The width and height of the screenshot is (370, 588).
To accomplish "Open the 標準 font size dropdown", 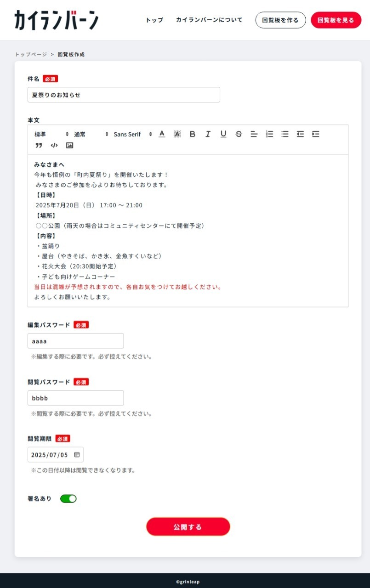I will [51, 134].
